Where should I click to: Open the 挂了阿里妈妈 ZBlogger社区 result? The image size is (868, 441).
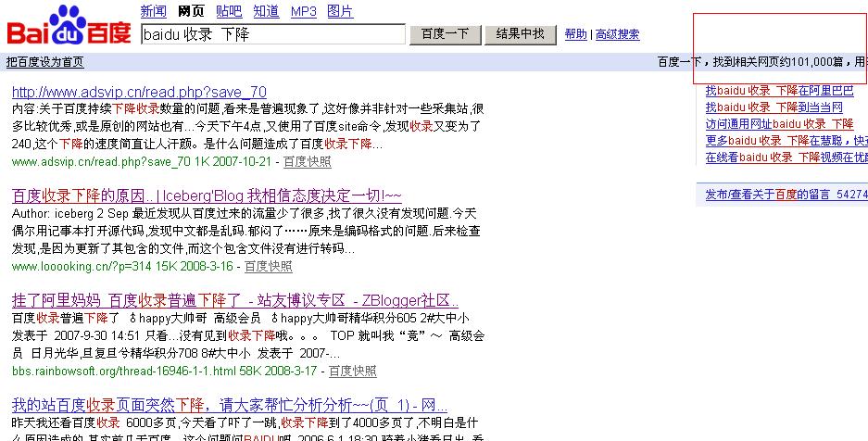235,300
